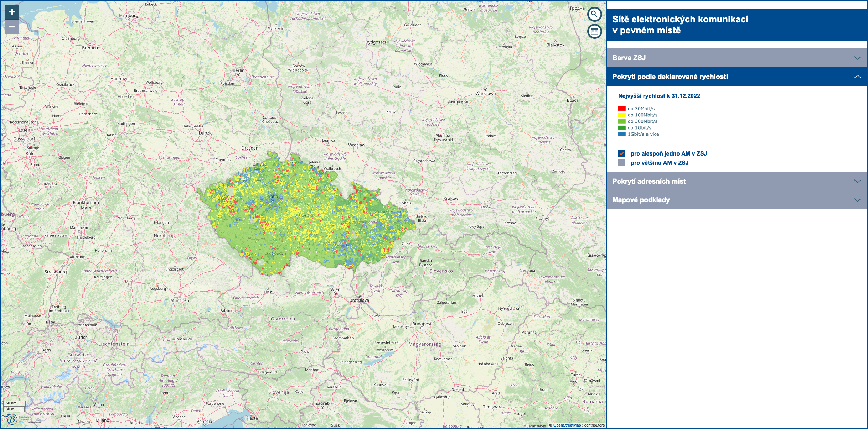
Task: Check 'pro většinu AM v ZSJ' box
Action: (x=621, y=163)
